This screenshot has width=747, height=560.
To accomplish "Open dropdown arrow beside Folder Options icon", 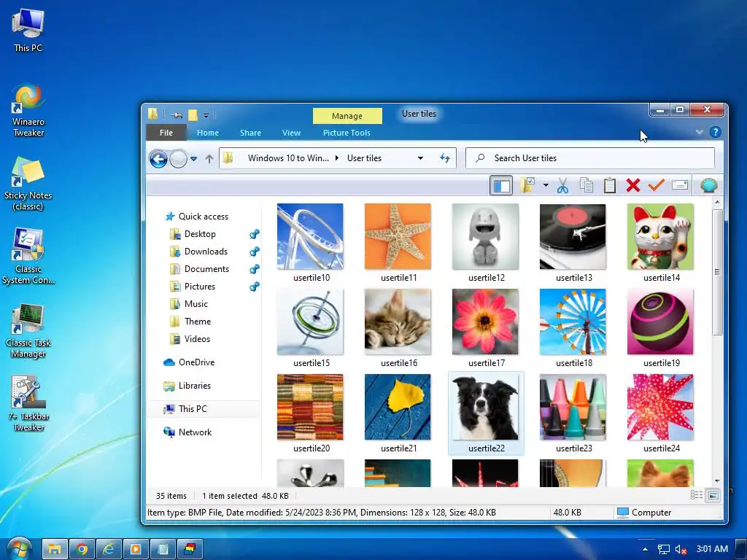I will click(546, 185).
